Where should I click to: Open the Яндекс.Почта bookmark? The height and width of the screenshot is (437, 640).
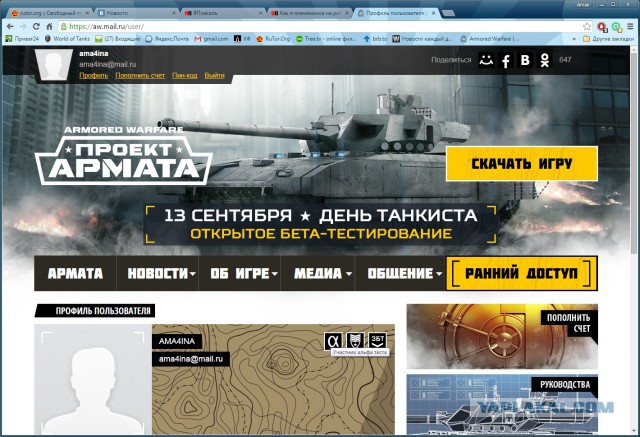pyautogui.click(x=167, y=39)
